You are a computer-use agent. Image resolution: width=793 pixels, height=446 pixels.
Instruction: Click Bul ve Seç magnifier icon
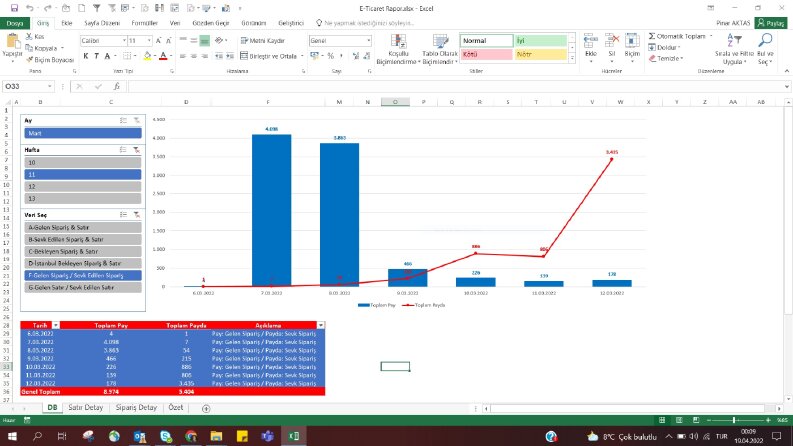pyautogui.click(x=765, y=40)
